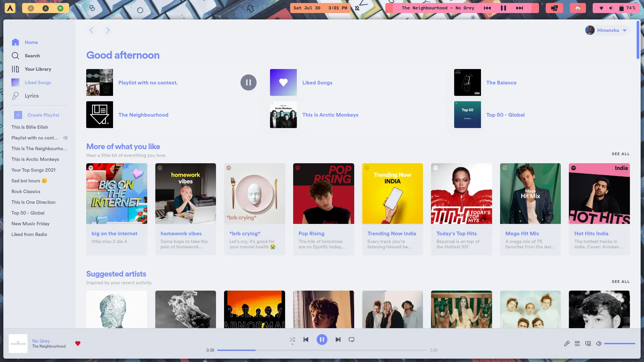Image resolution: width=644 pixels, height=362 pixels.
Task: Go back with the left chevron arrow
Action: (91, 30)
